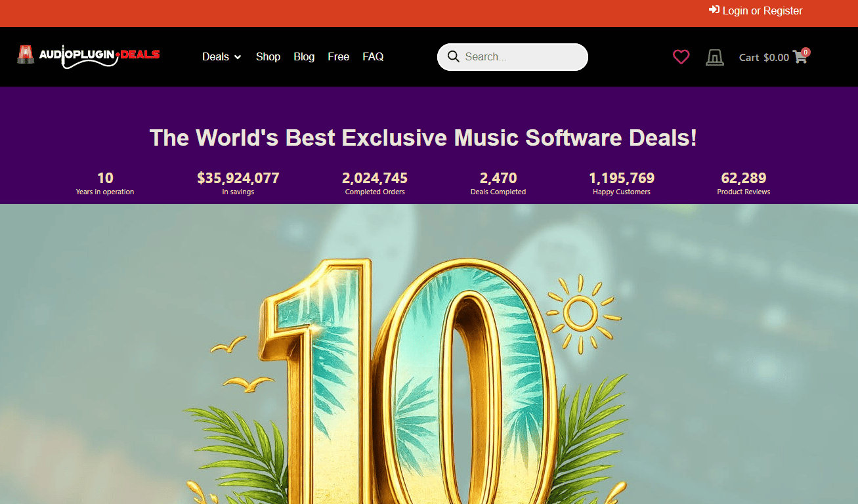This screenshot has height=504, width=858.
Task: Click the '1,195,769' happy customers figure
Action: point(622,178)
